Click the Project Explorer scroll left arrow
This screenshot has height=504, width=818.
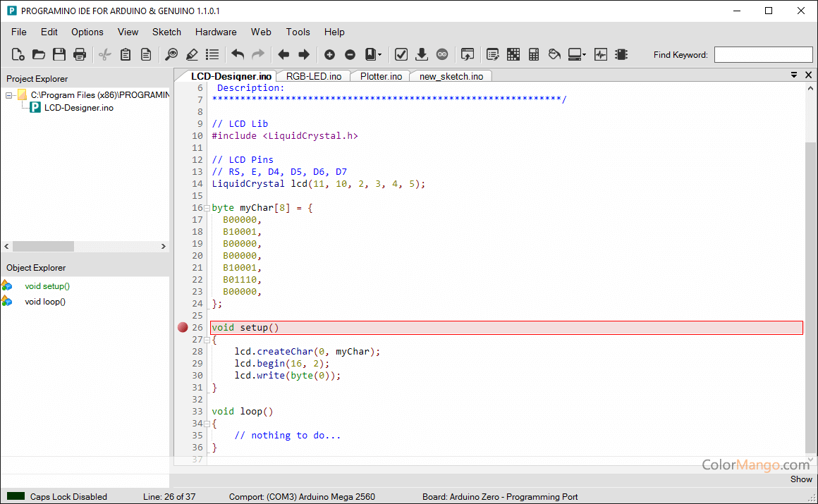tap(7, 246)
